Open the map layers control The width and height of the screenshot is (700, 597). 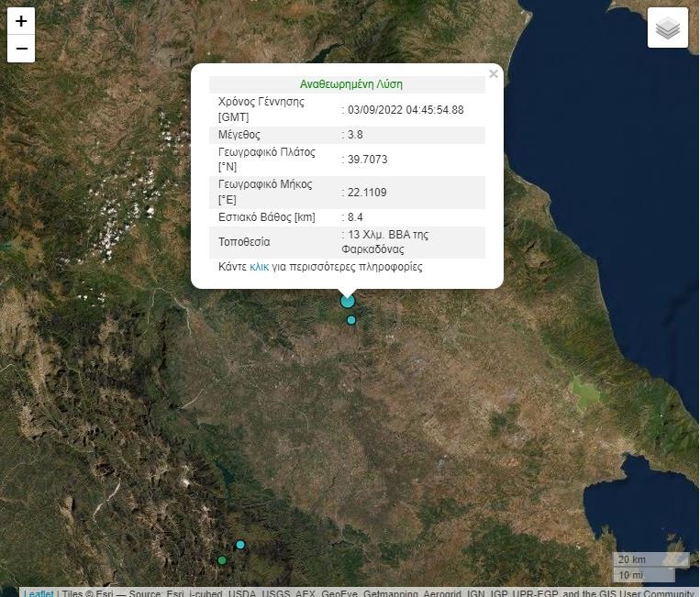pos(668,28)
